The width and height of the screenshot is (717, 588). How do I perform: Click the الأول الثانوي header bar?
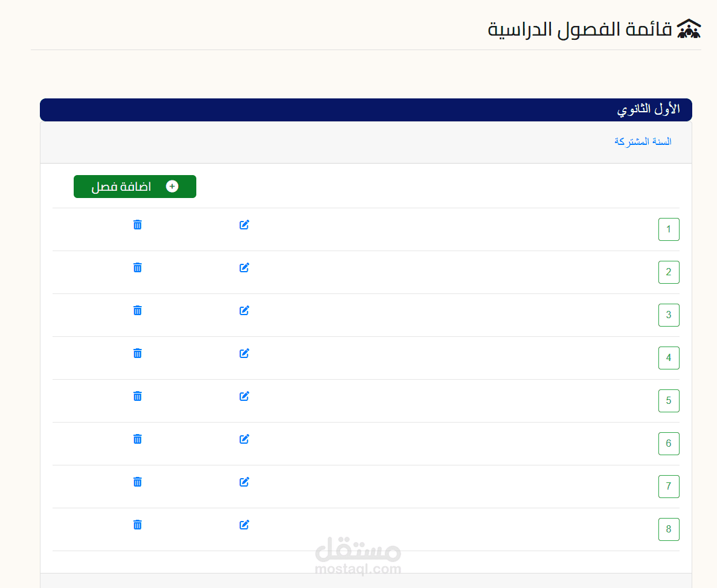click(x=366, y=110)
